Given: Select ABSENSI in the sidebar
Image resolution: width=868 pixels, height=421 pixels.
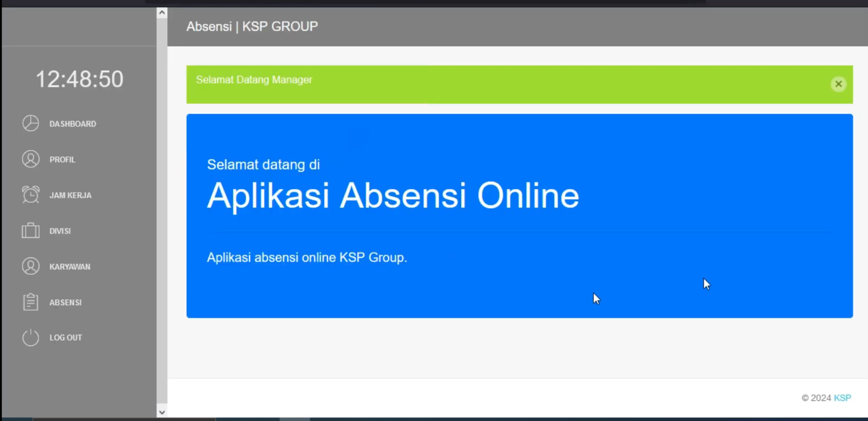Looking at the screenshot, I should tap(66, 302).
